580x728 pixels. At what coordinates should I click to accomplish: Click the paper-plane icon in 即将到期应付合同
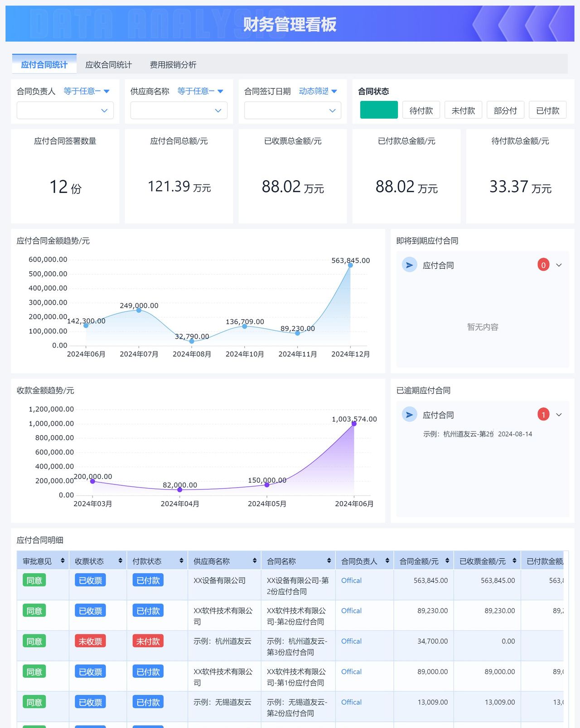coord(410,265)
